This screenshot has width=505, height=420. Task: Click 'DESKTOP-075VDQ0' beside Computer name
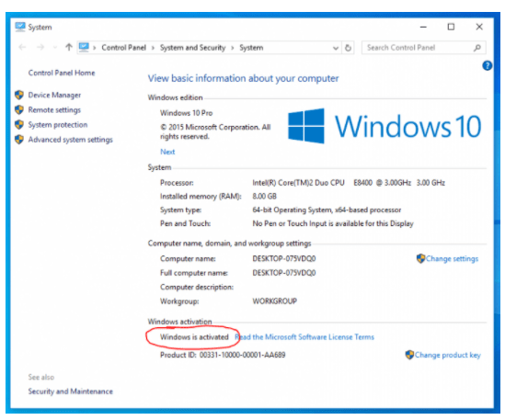tap(284, 259)
